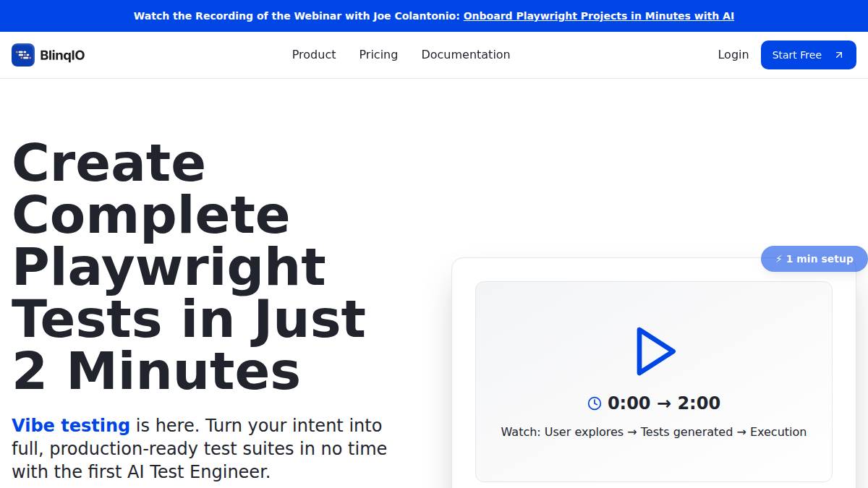Image resolution: width=868 pixels, height=488 pixels.
Task: Click the clock icon beside 0:00
Action: pos(595,403)
